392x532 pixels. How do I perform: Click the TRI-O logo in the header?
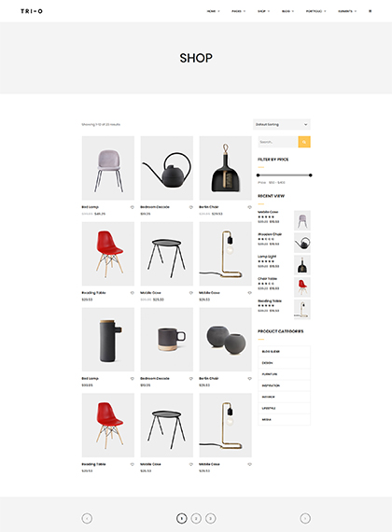(x=32, y=11)
